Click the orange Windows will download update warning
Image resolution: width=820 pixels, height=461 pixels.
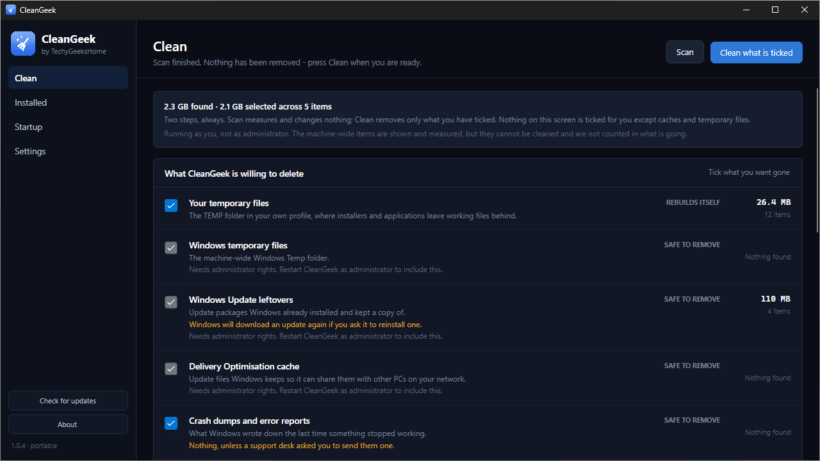(305, 325)
